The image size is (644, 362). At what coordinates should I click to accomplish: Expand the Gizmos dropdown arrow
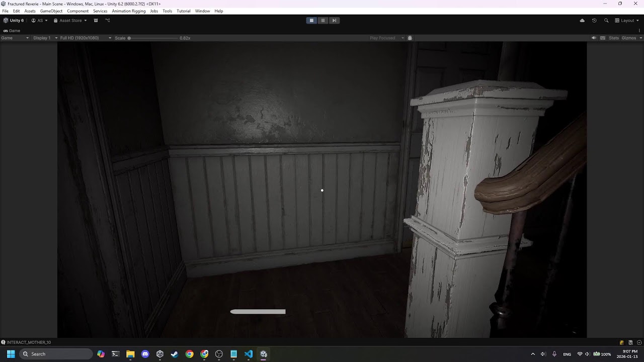(x=640, y=38)
